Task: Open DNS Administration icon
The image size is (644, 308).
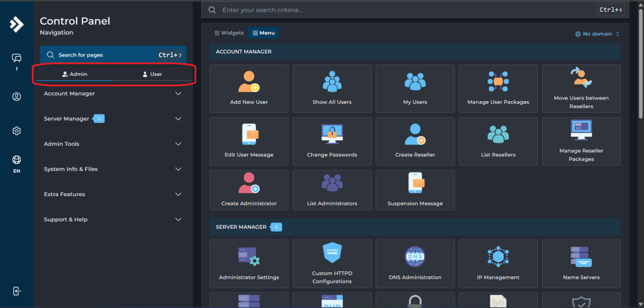Action: coord(415,257)
